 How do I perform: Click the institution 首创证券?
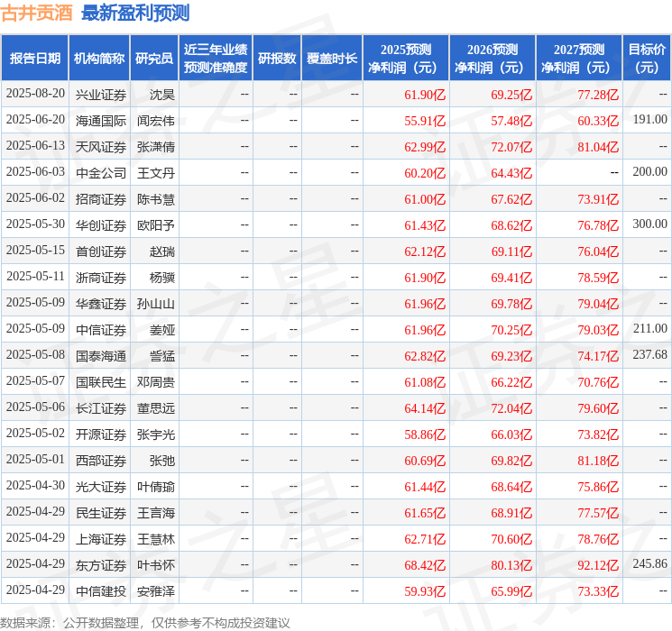click(x=101, y=251)
